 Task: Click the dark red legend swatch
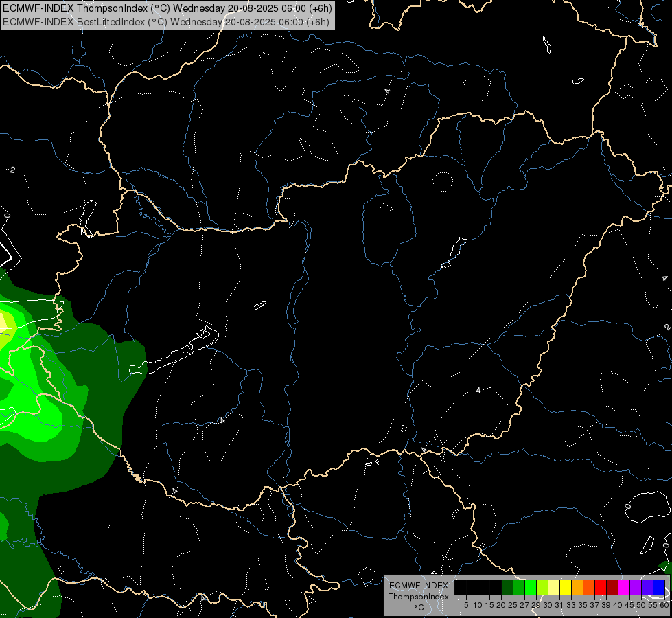click(x=612, y=587)
